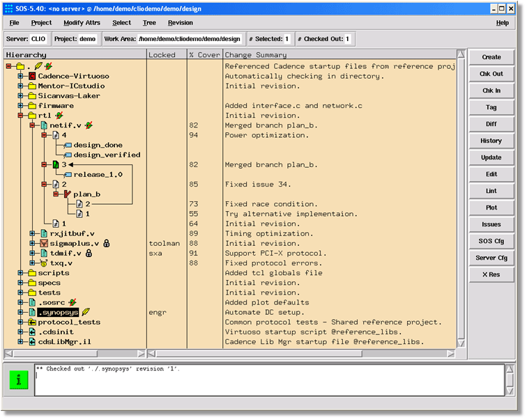Expand the Cadence-Virtuoso folder
The width and height of the screenshot is (527, 420).
click(x=20, y=76)
